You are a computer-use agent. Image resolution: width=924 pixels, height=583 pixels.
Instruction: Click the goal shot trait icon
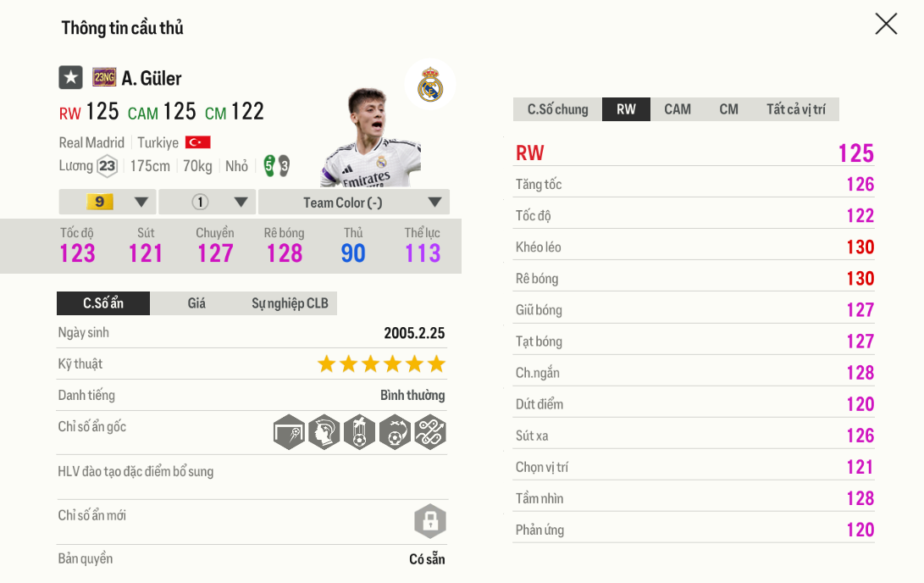[289, 433]
